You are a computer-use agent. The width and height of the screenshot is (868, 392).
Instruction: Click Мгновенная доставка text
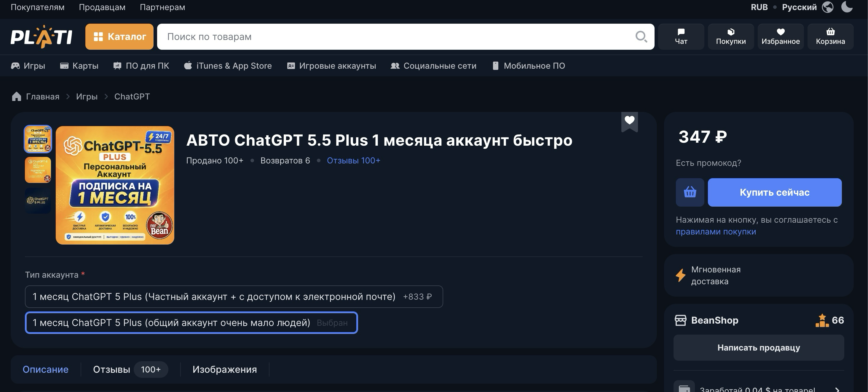716,275
